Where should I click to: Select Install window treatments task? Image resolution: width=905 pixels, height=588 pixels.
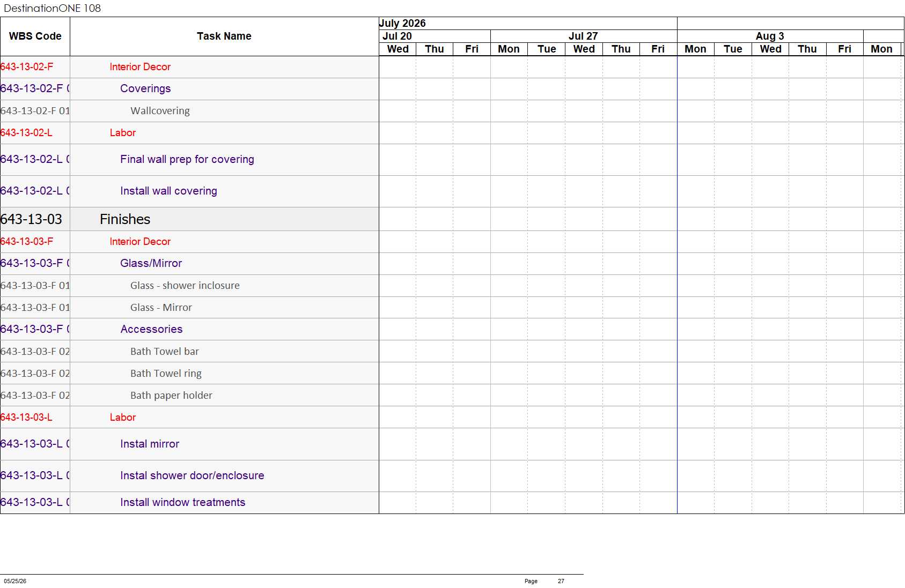[x=183, y=503]
